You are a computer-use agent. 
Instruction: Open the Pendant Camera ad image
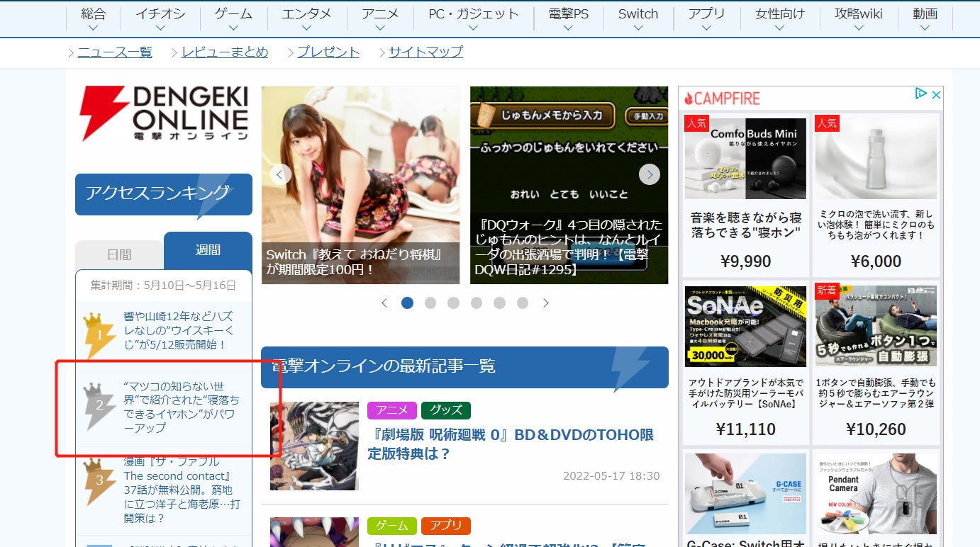coord(876,494)
